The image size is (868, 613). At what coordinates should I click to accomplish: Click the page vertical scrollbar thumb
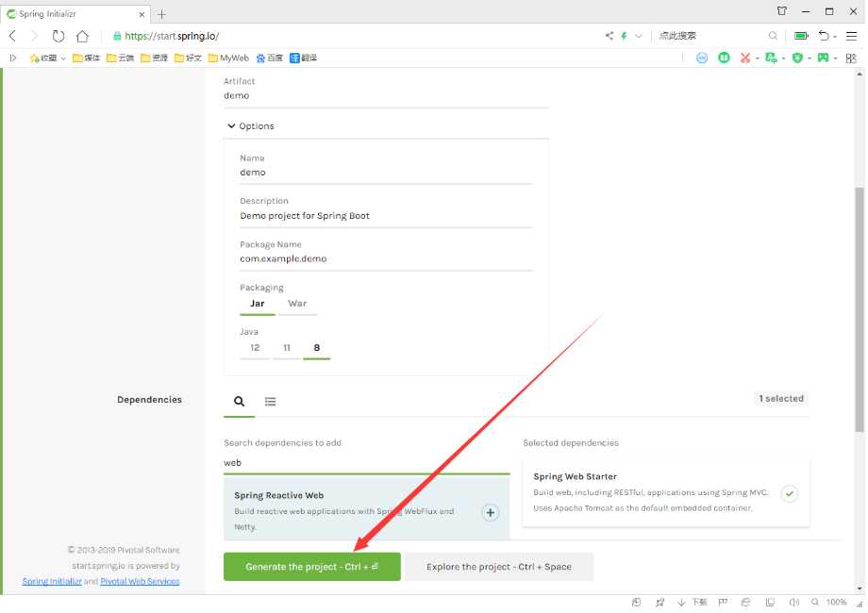[x=860, y=310]
